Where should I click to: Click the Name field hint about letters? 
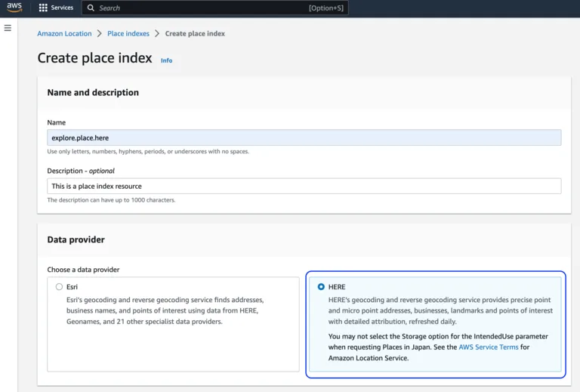click(x=148, y=151)
